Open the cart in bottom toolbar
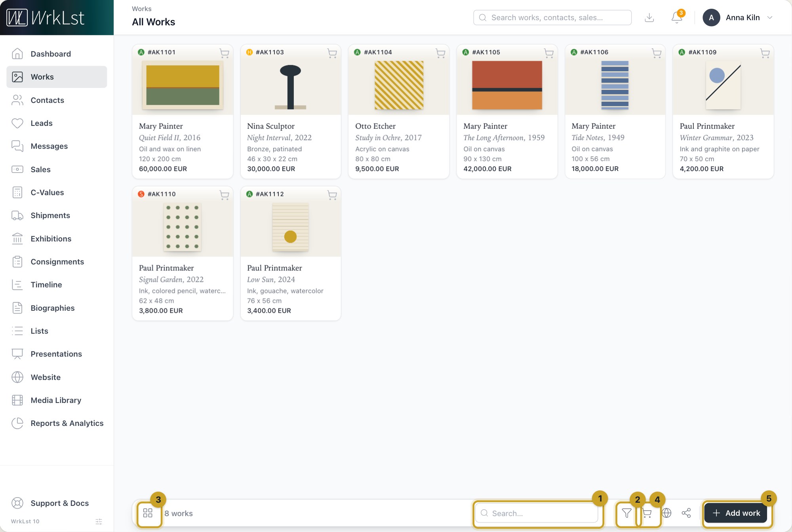The image size is (792, 532). [x=647, y=513]
